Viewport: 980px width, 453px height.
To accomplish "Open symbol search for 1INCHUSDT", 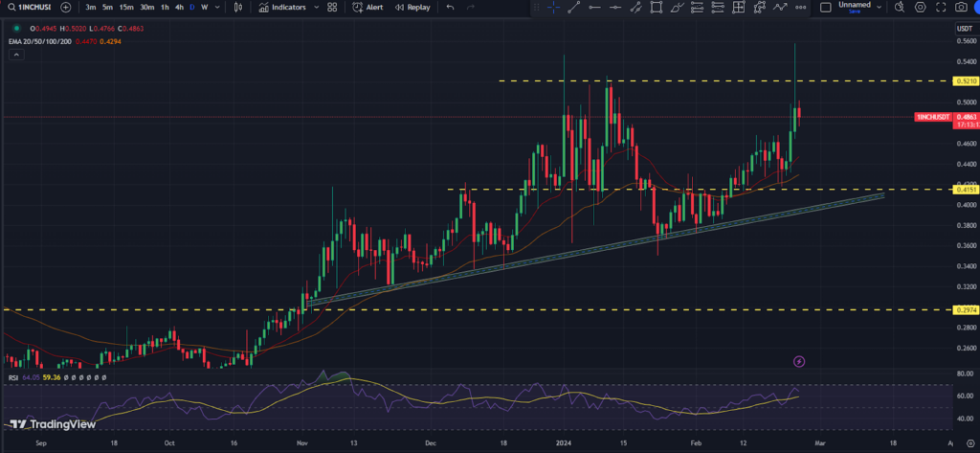I will [30, 8].
